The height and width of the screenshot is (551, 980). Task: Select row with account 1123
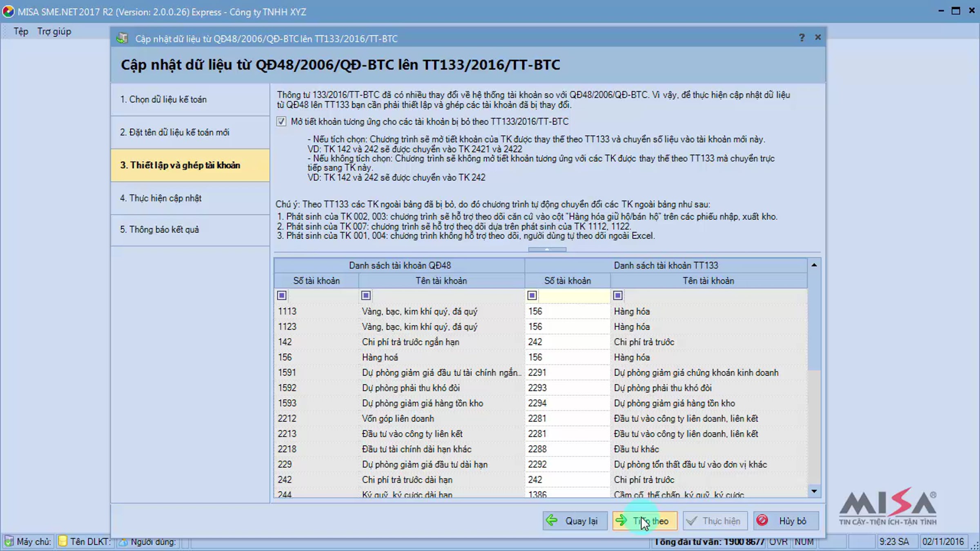click(541, 327)
